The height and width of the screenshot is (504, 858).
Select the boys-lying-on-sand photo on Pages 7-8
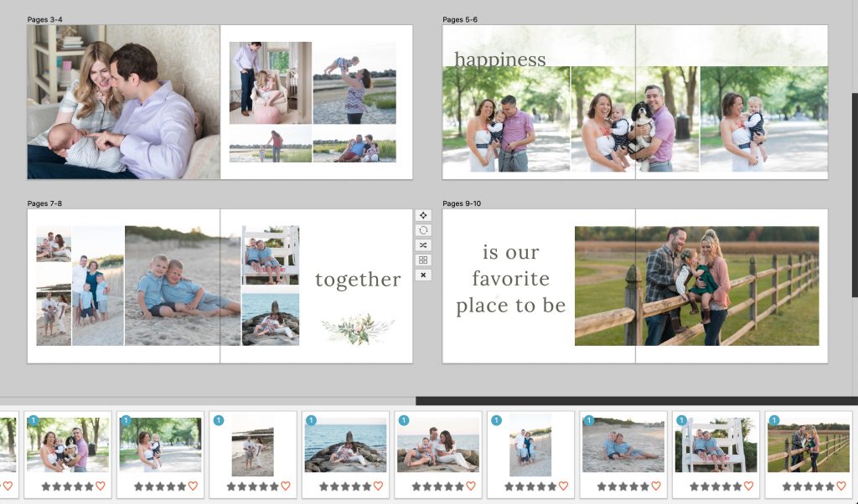click(183, 285)
